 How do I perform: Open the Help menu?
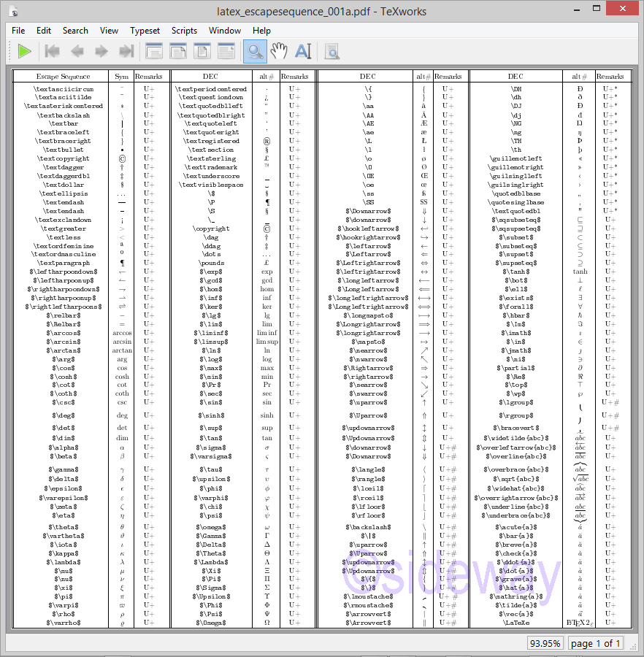[x=261, y=31]
